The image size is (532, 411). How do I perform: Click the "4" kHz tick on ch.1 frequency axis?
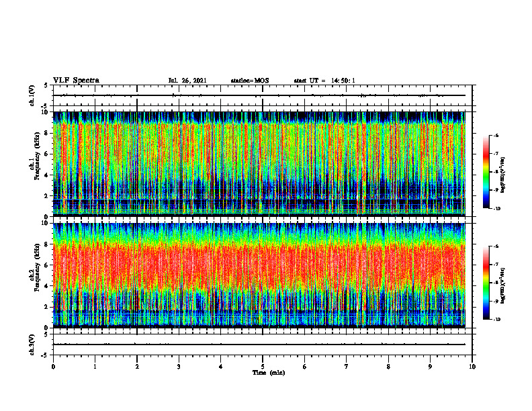[46, 175]
